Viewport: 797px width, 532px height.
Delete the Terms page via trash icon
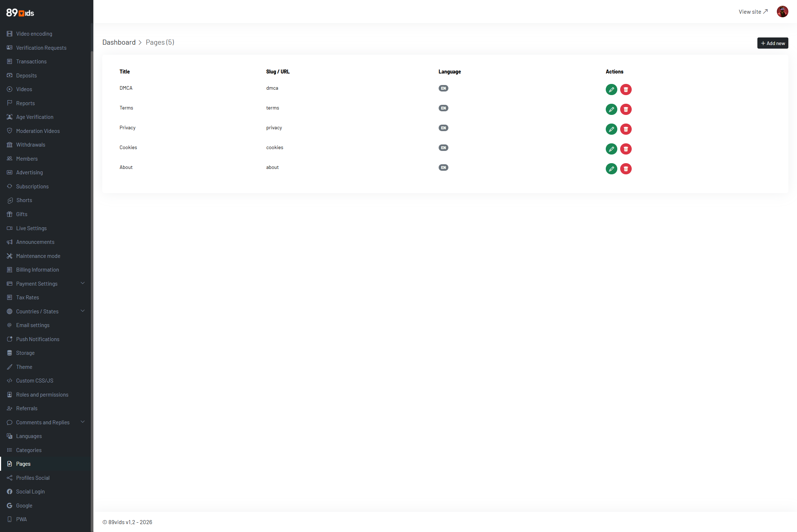tap(626, 109)
